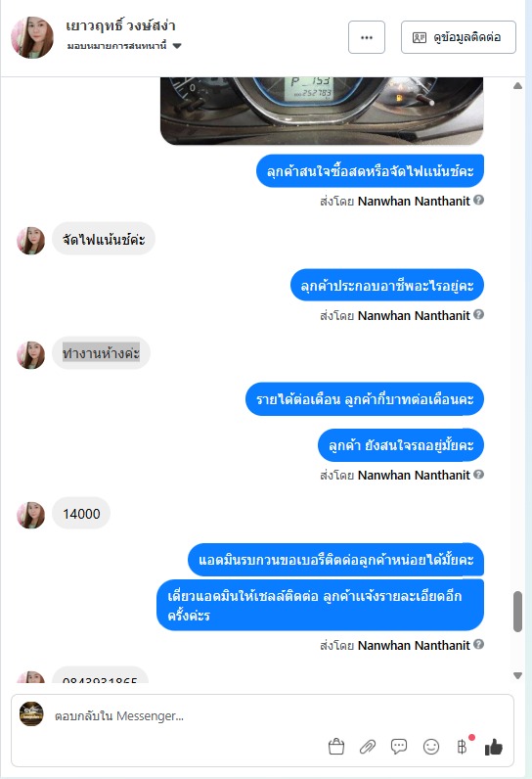Click the baht payment request icon
This screenshot has height=779, width=532.
tap(462, 746)
